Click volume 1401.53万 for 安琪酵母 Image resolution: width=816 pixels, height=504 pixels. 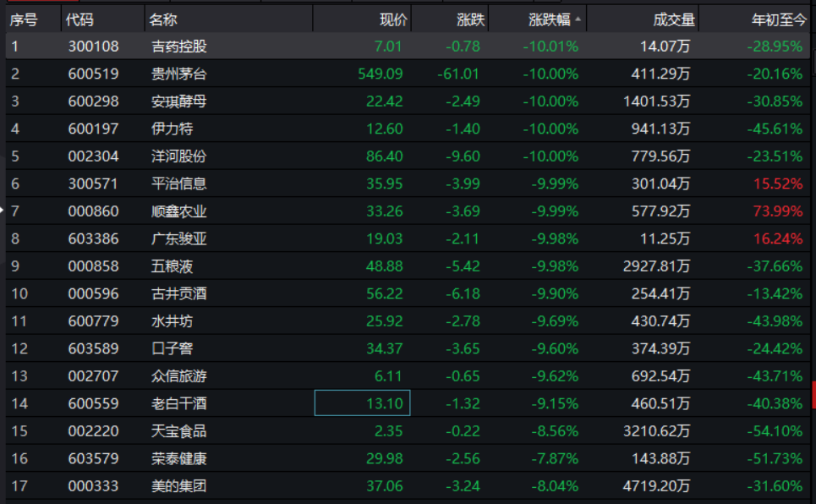click(657, 101)
